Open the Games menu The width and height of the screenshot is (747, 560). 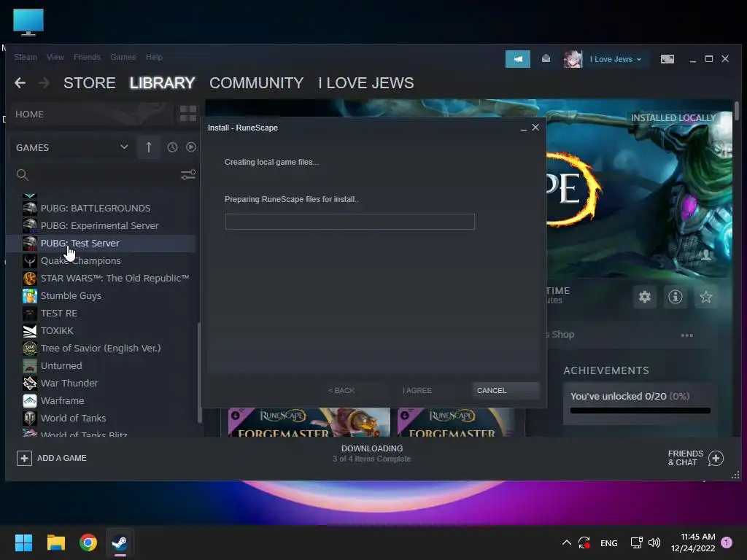pos(123,57)
